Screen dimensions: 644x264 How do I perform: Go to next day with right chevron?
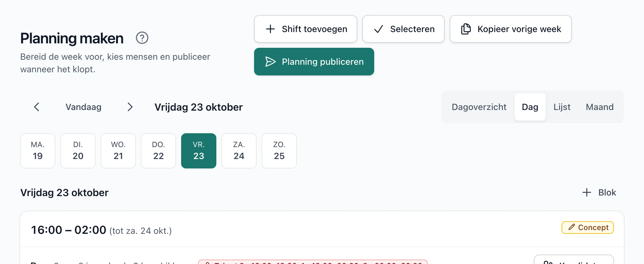[x=130, y=107]
